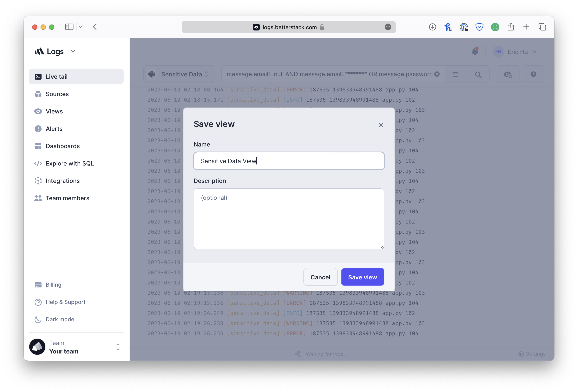Go to Sources in sidebar
578x392 pixels.
point(76,94)
